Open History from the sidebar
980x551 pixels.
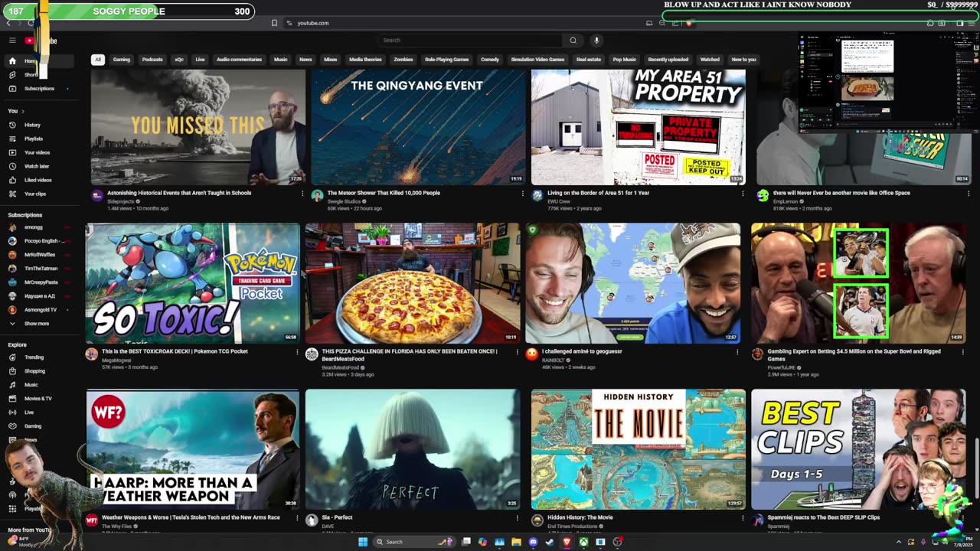click(x=32, y=125)
